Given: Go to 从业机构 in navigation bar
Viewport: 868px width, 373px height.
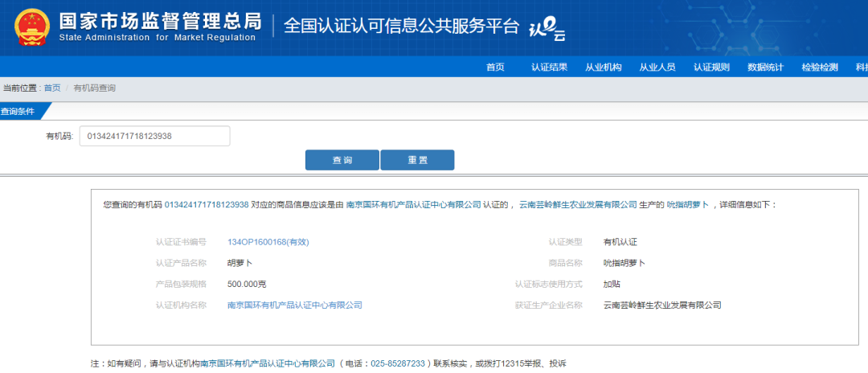Looking at the screenshot, I should tap(604, 68).
